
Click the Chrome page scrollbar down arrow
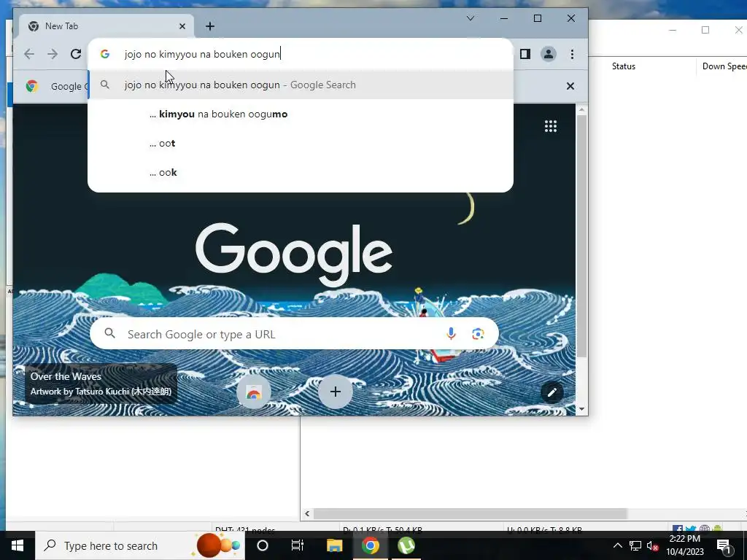click(581, 409)
